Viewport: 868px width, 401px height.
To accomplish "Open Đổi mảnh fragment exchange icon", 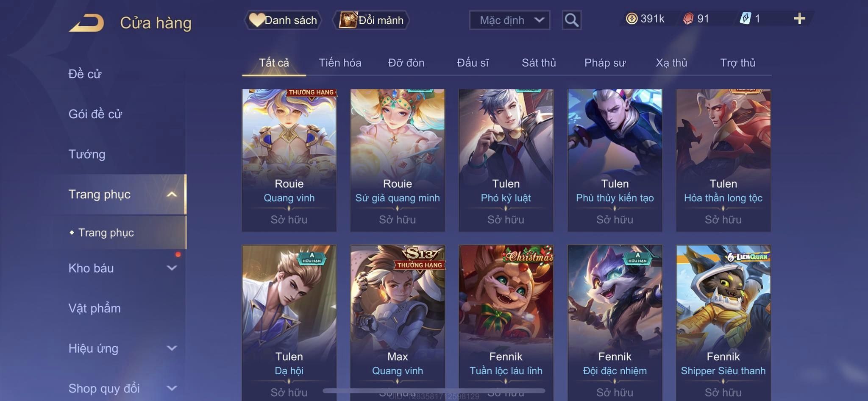I will [x=348, y=19].
